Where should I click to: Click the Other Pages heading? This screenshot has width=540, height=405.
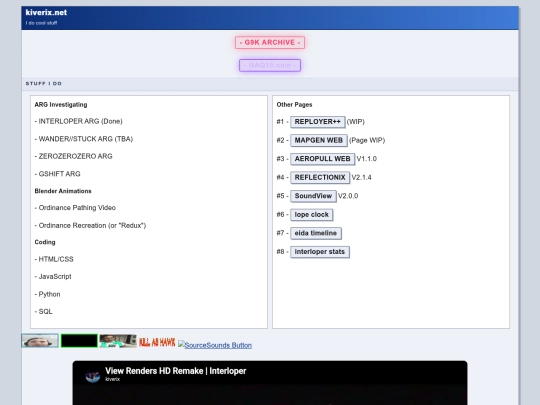click(x=294, y=105)
